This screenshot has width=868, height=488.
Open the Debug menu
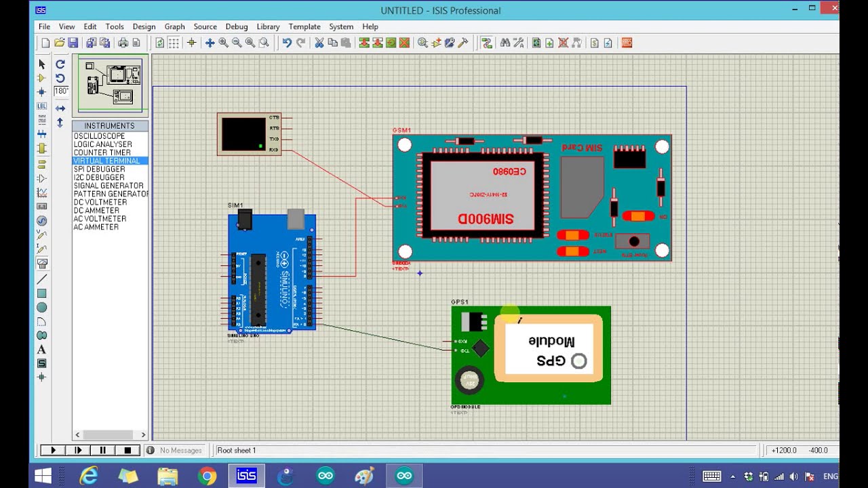point(237,26)
